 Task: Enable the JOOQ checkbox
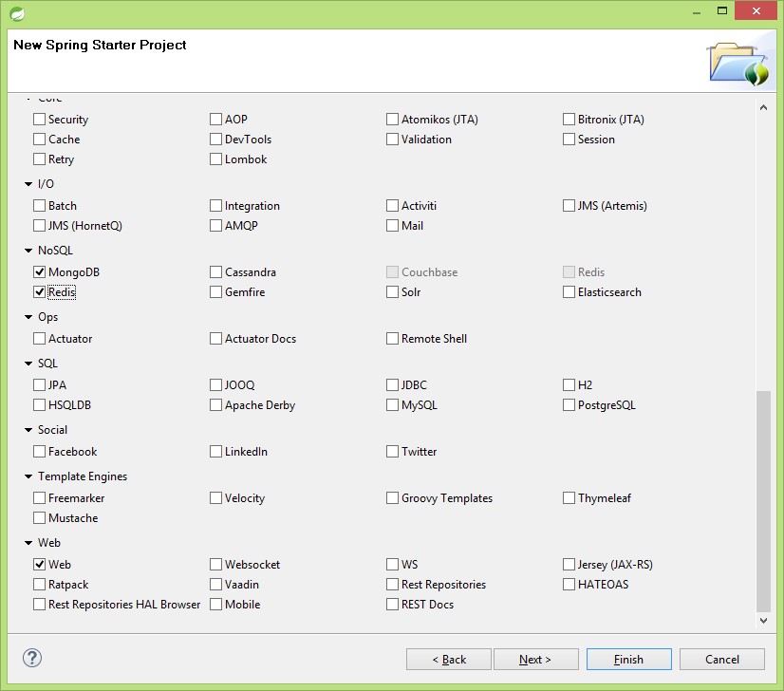click(x=215, y=385)
